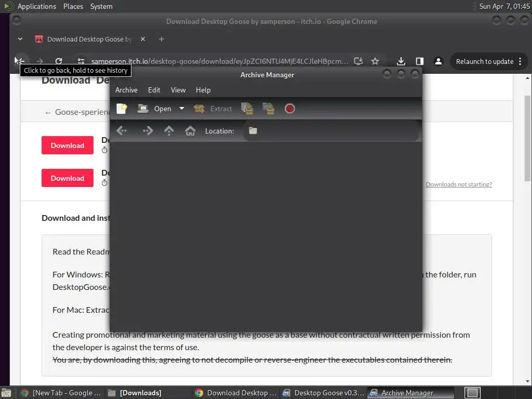
Task: Open the View menu
Action: [x=178, y=90]
